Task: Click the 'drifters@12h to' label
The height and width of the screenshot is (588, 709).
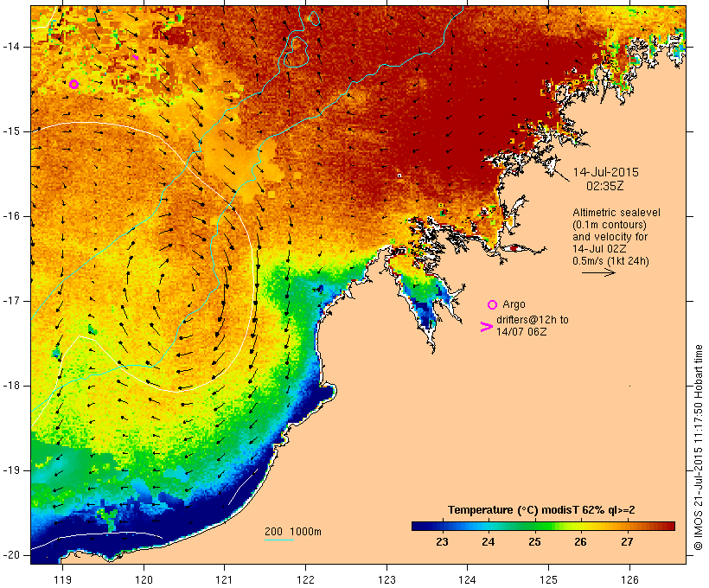Action: click(533, 320)
